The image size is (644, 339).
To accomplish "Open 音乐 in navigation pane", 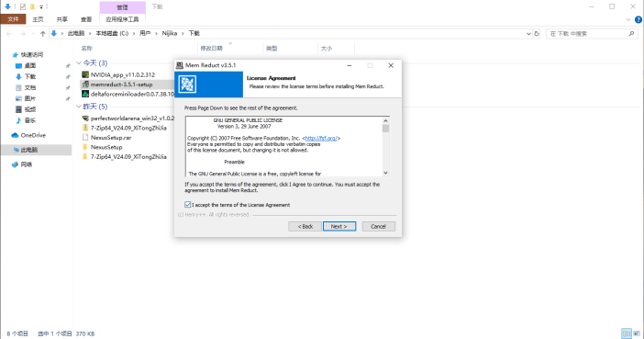I will [30, 120].
